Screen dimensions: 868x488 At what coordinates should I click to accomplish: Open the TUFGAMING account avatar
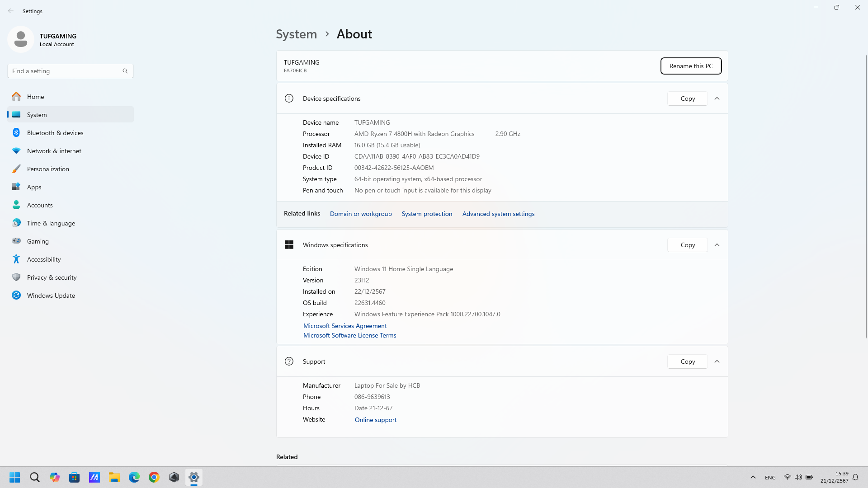point(21,40)
